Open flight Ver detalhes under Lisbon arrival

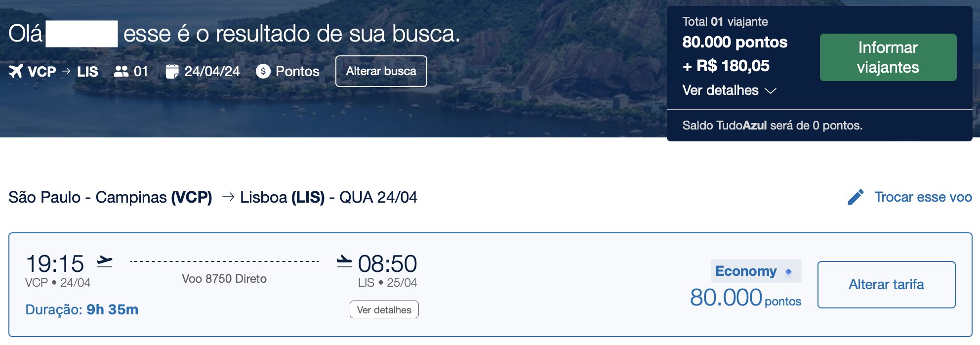tap(384, 309)
